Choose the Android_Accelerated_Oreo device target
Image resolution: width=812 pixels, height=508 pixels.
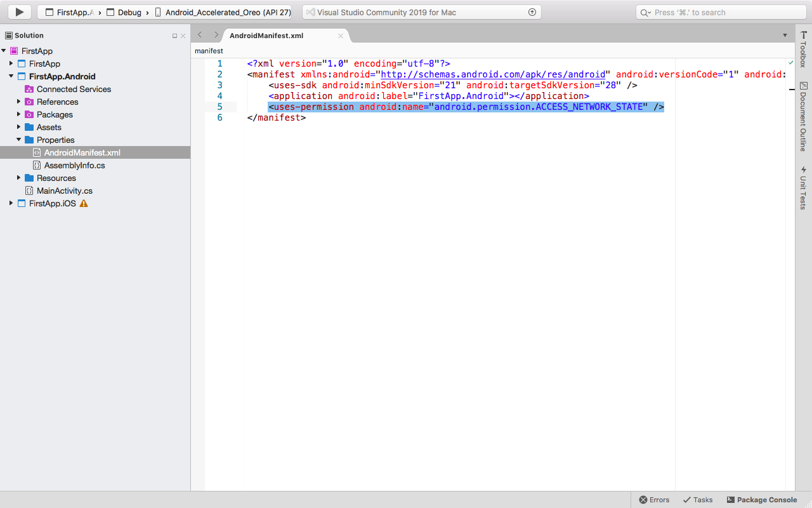pyautogui.click(x=223, y=12)
